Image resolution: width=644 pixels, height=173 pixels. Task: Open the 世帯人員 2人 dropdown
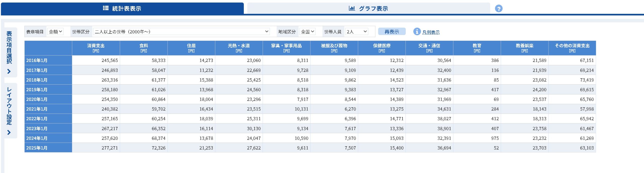click(356, 32)
